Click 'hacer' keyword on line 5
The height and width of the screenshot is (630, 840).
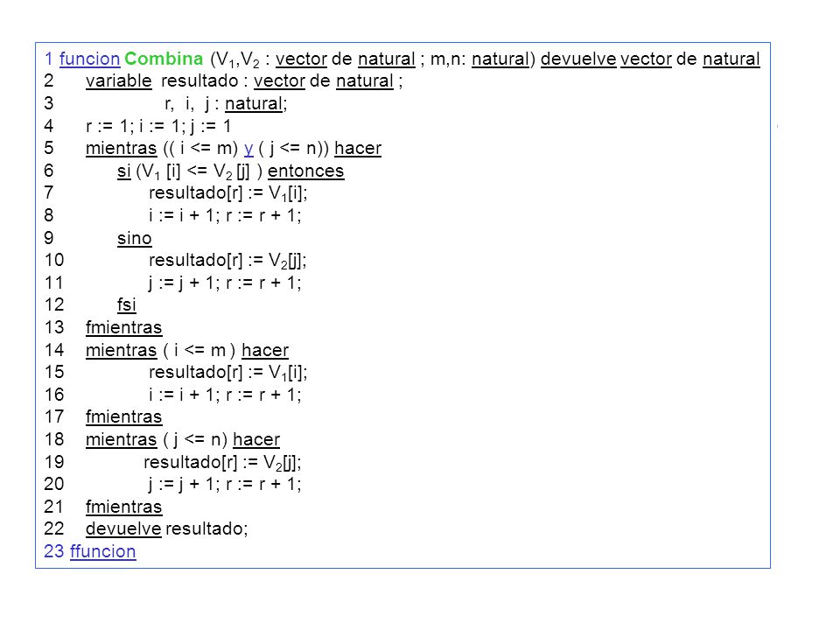(358, 148)
